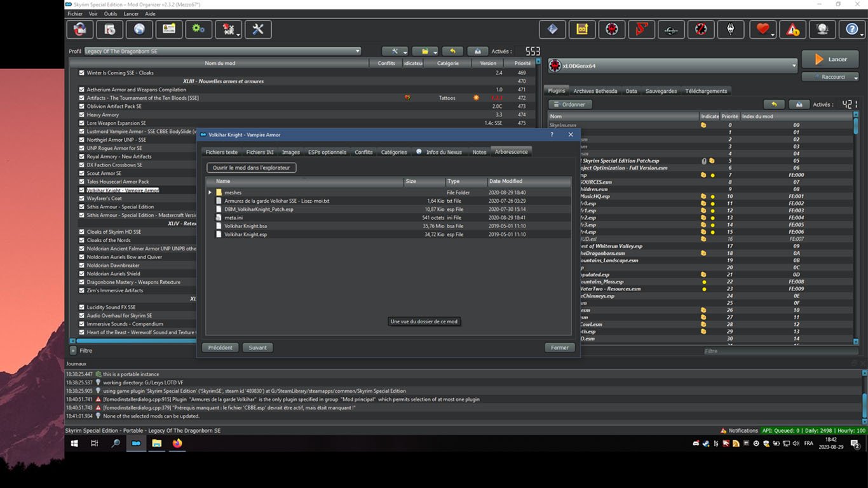Uncheck Cloaks of Skyrim HD SSE
This screenshot has width=868, height=488.
coord(81,232)
